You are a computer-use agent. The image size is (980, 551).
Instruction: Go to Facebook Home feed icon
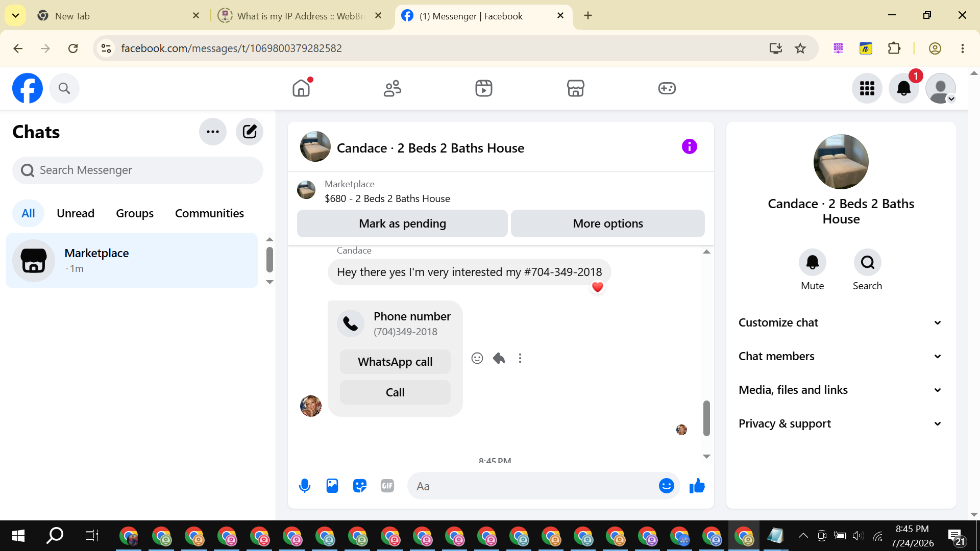pos(302,88)
